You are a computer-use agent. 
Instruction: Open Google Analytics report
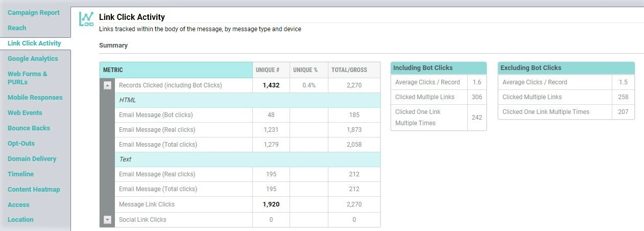click(x=33, y=59)
